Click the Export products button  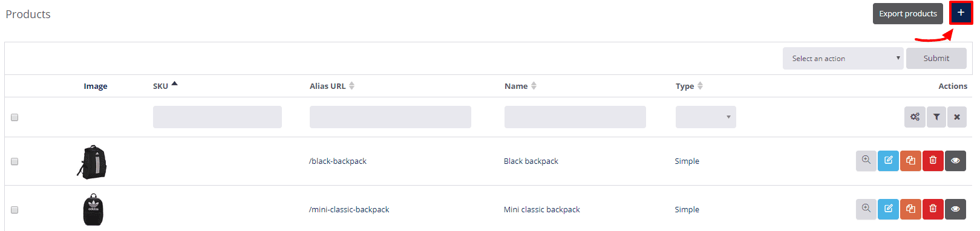click(907, 13)
